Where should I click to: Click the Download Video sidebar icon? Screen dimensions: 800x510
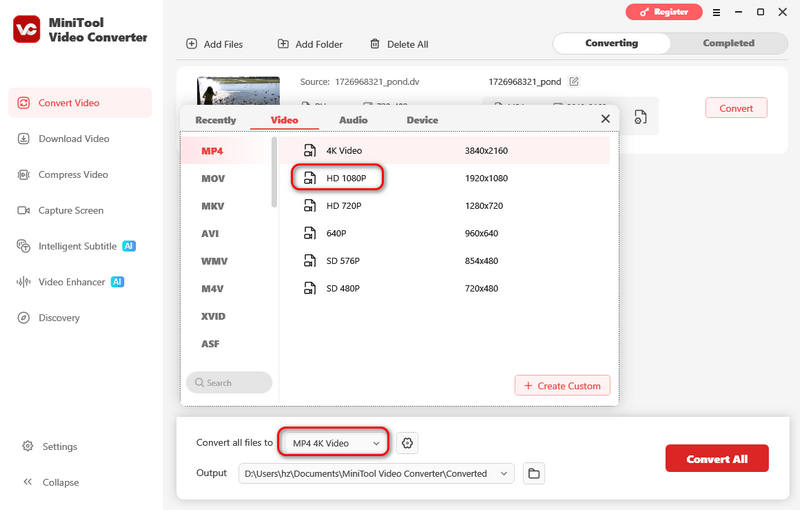click(23, 139)
